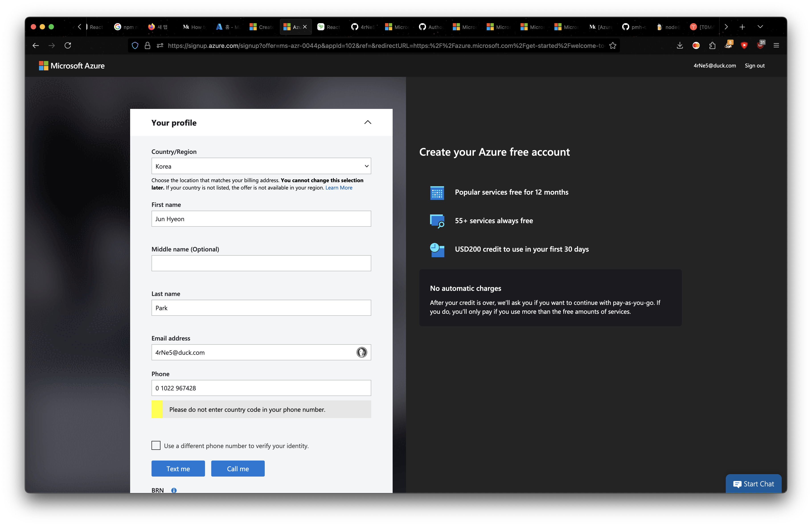
Task: Open the Firefox downloads icon
Action: click(680, 45)
